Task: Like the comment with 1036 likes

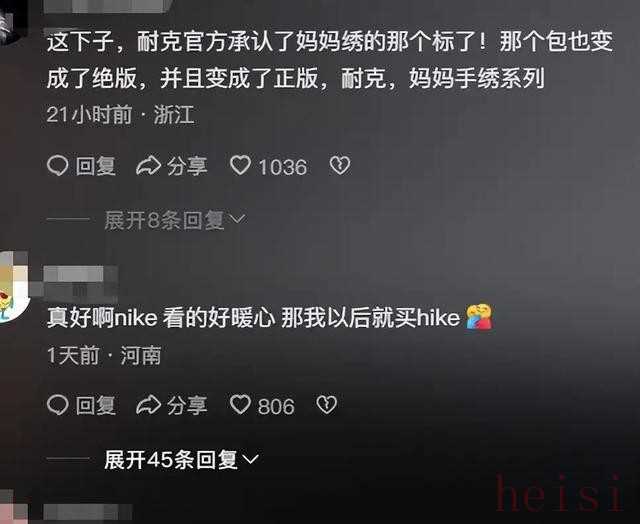Action: pyautogui.click(x=240, y=166)
